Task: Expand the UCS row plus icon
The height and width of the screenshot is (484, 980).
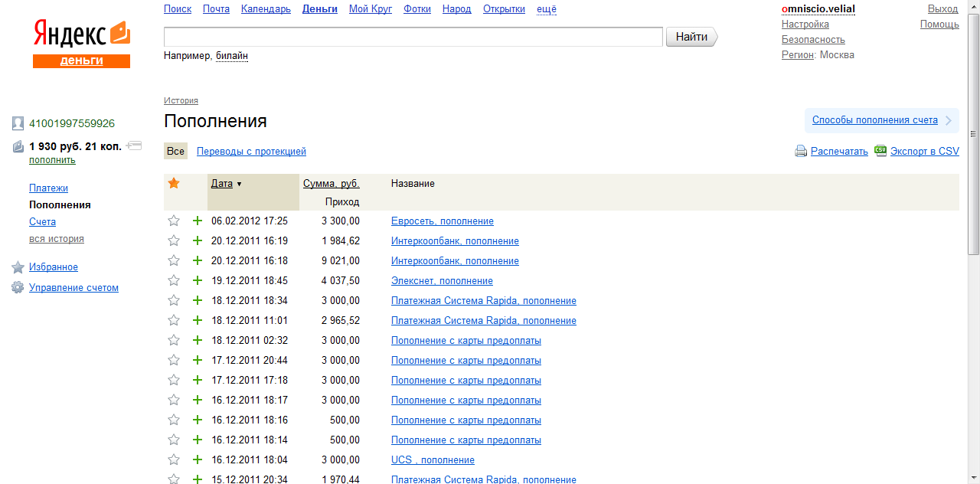Action: click(198, 459)
